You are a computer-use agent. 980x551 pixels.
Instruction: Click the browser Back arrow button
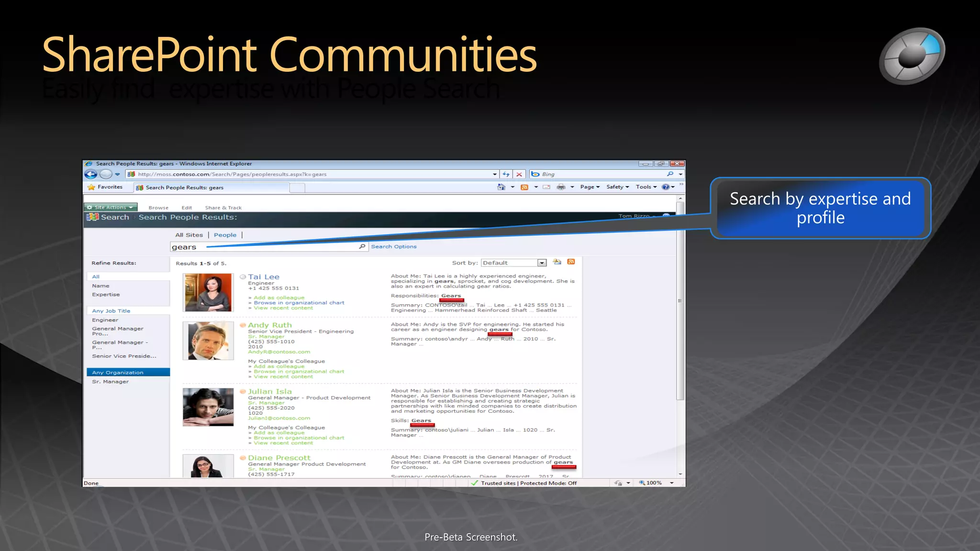[91, 174]
